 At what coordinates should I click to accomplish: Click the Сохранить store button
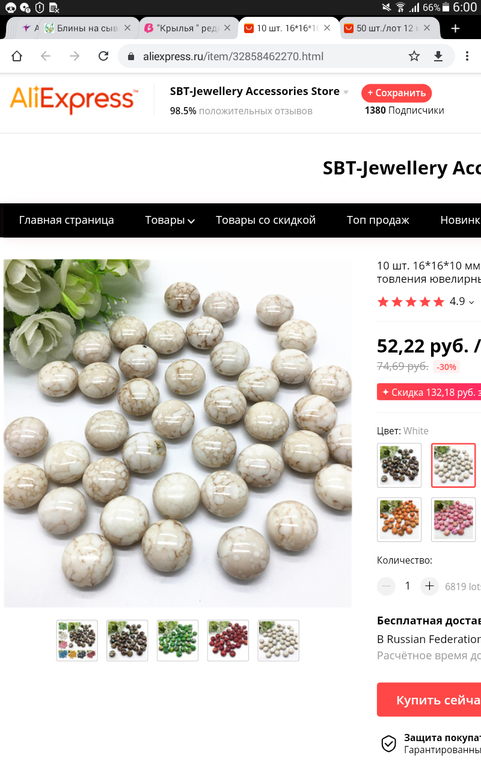[396, 93]
